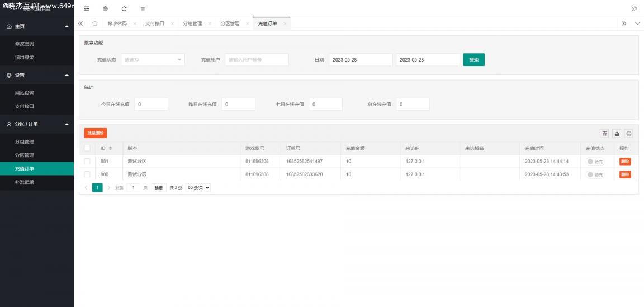The width and height of the screenshot is (644, 307).
Task: Export table data icon
Action: 617,133
